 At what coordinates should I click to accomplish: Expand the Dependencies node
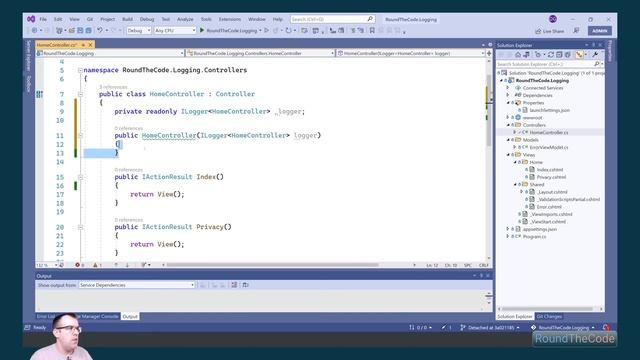point(509,95)
